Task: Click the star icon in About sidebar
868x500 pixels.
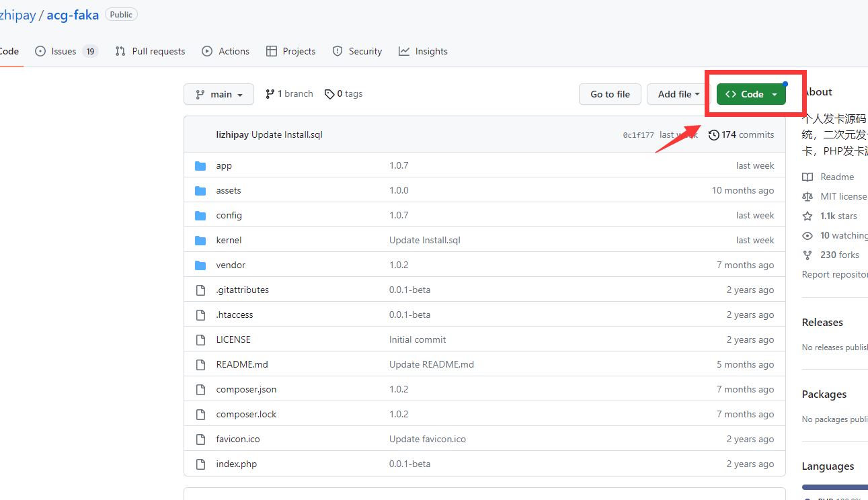Action: [807, 216]
